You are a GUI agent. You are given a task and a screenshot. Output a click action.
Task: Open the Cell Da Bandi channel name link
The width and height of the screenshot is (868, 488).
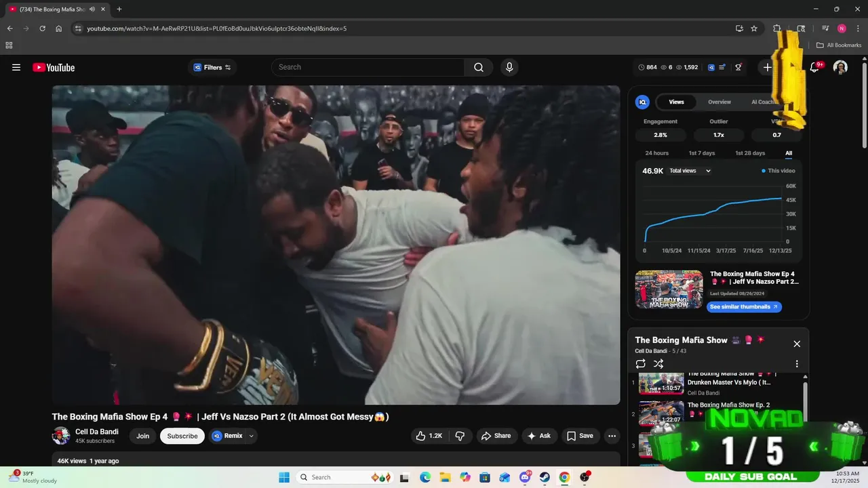pos(97,432)
